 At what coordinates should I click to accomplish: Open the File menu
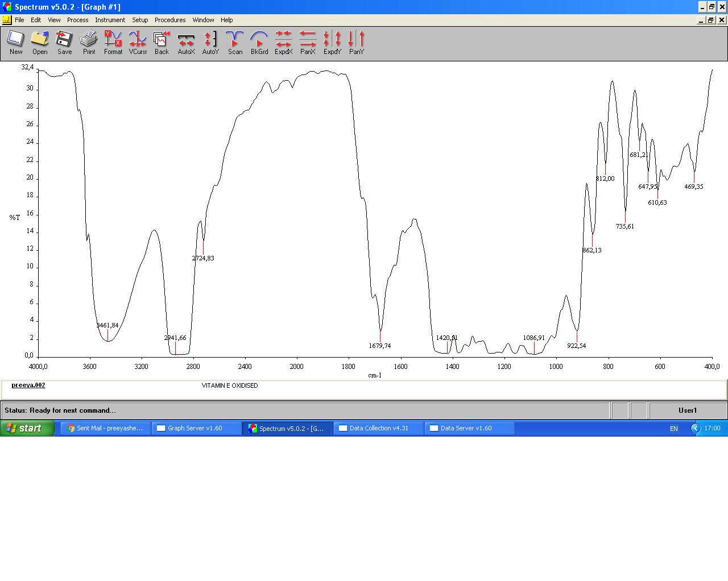(x=19, y=20)
